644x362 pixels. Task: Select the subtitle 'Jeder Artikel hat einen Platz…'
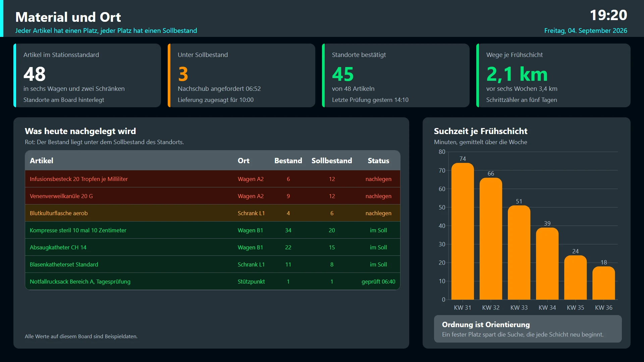(x=106, y=31)
